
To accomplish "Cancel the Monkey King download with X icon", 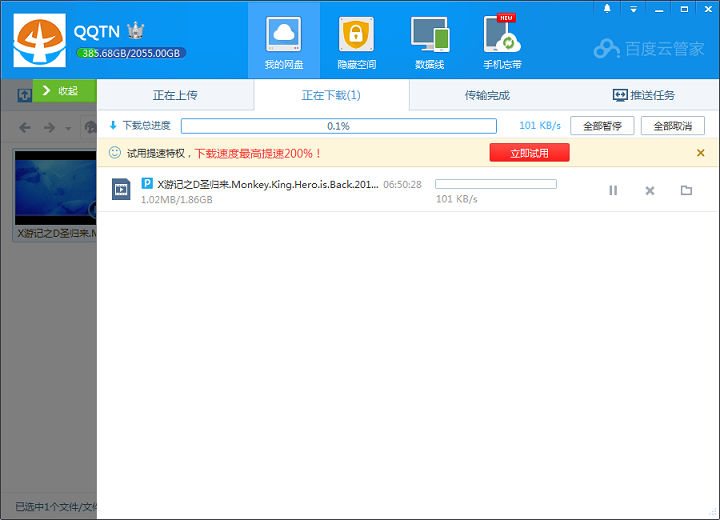I will pyautogui.click(x=650, y=190).
